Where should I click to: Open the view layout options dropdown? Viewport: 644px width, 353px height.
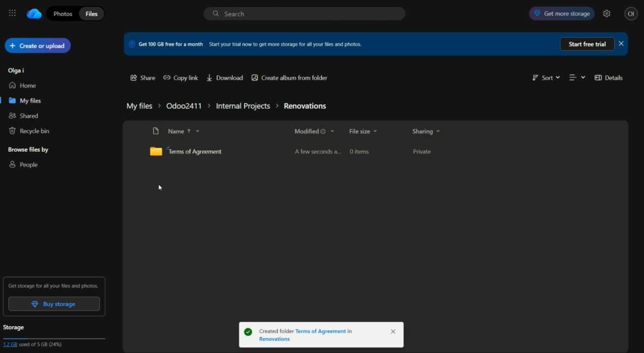[577, 77]
